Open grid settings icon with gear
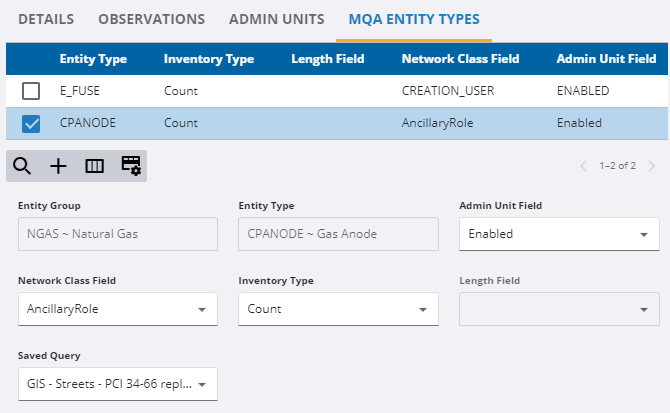This screenshot has height=413, width=670. pos(130,166)
